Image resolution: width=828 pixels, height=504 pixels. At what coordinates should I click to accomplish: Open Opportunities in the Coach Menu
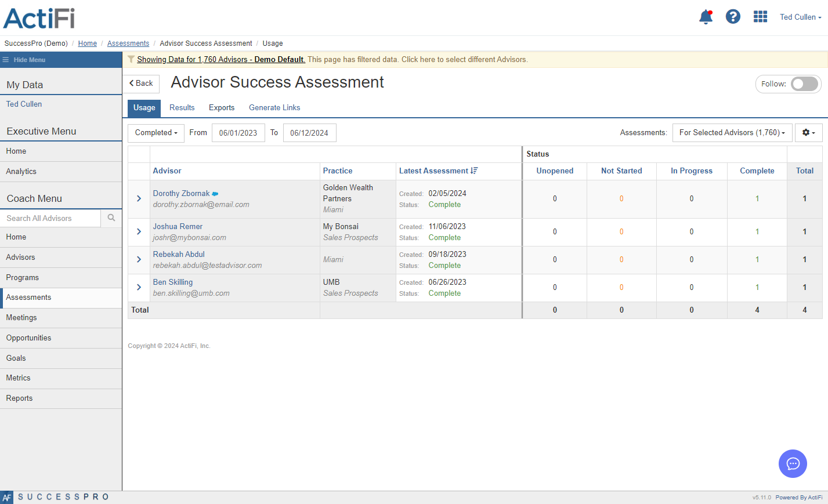61,338
